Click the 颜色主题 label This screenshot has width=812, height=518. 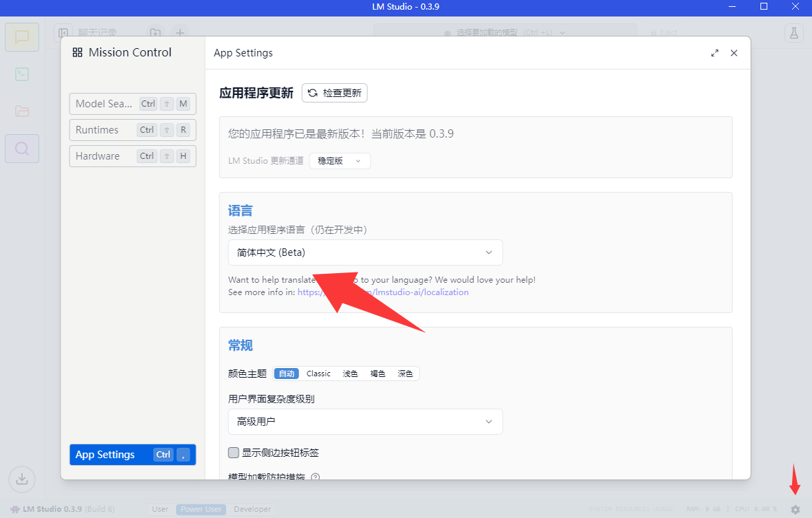click(247, 374)
